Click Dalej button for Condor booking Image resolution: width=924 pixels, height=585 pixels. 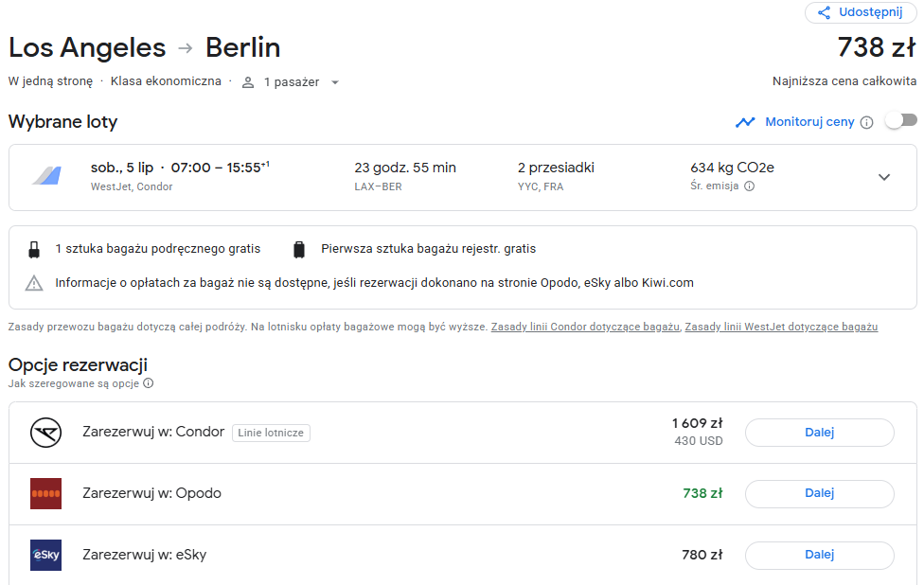tap(819, 433)
